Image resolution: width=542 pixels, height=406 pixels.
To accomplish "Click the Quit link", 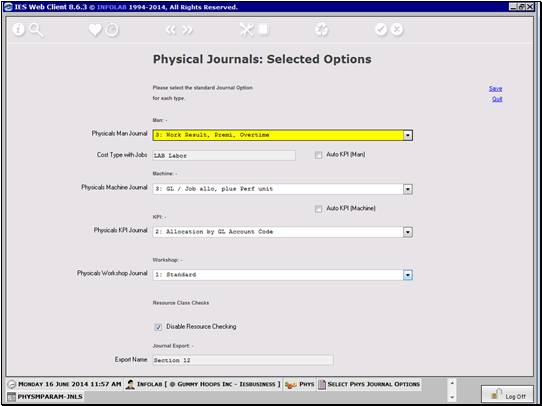I will 497,99.
